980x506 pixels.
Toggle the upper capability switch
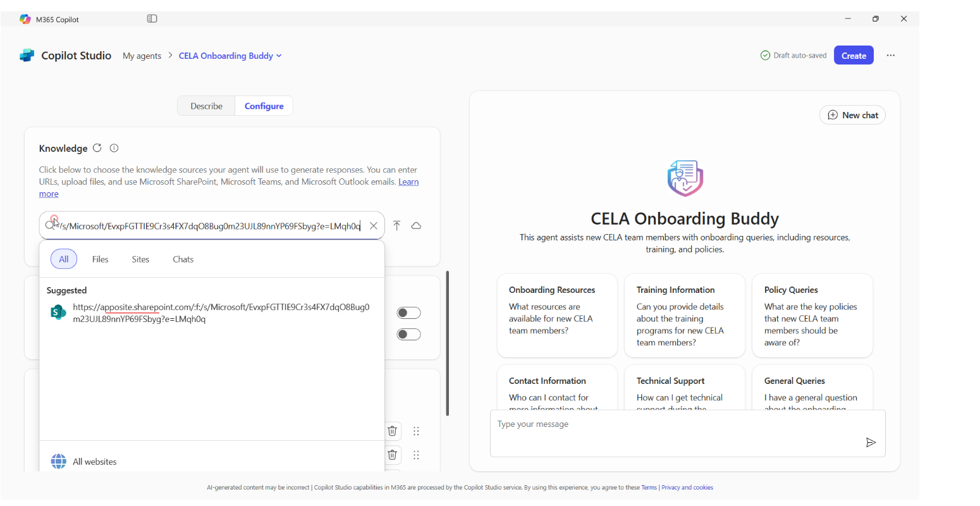click(408, 313)
